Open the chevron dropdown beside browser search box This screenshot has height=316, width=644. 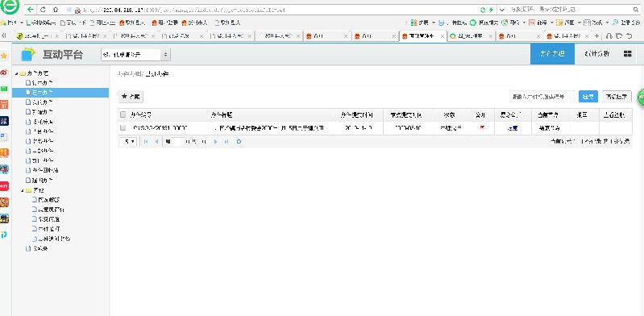[502, 10]
